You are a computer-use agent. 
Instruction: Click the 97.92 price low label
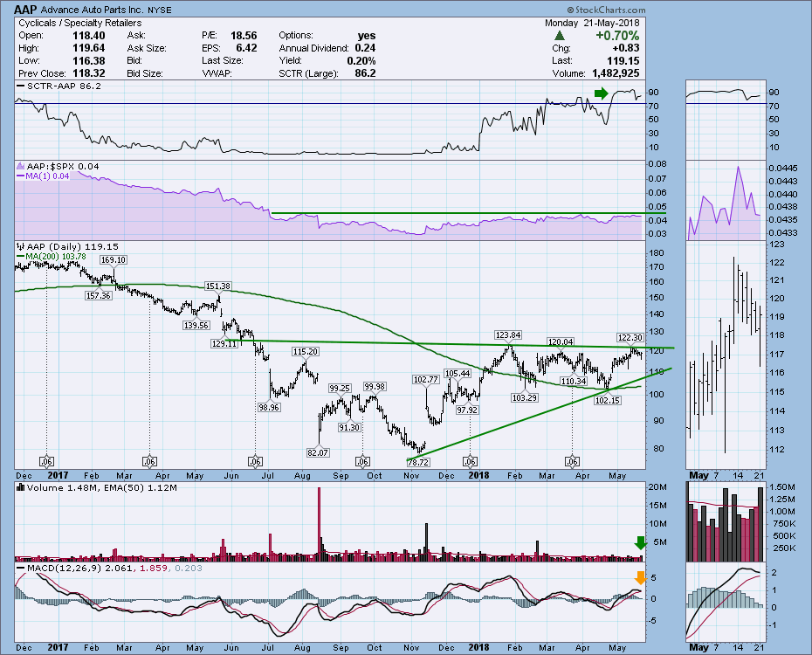click(x=467, y=410)
